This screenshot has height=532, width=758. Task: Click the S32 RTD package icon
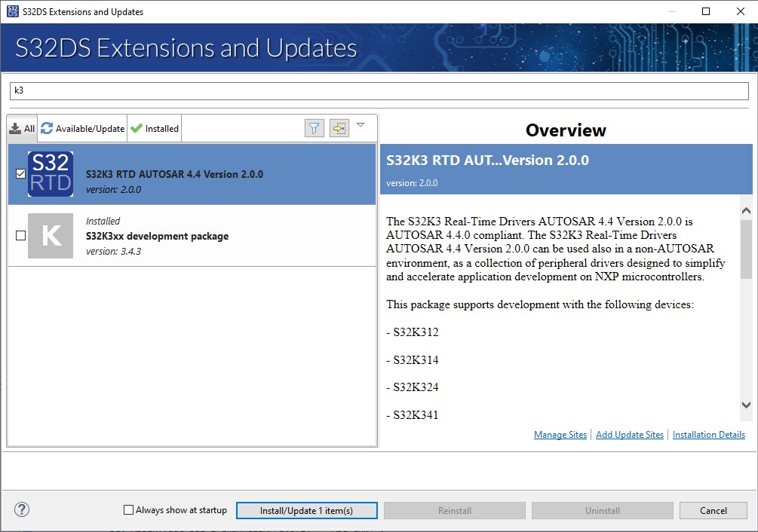51,174
